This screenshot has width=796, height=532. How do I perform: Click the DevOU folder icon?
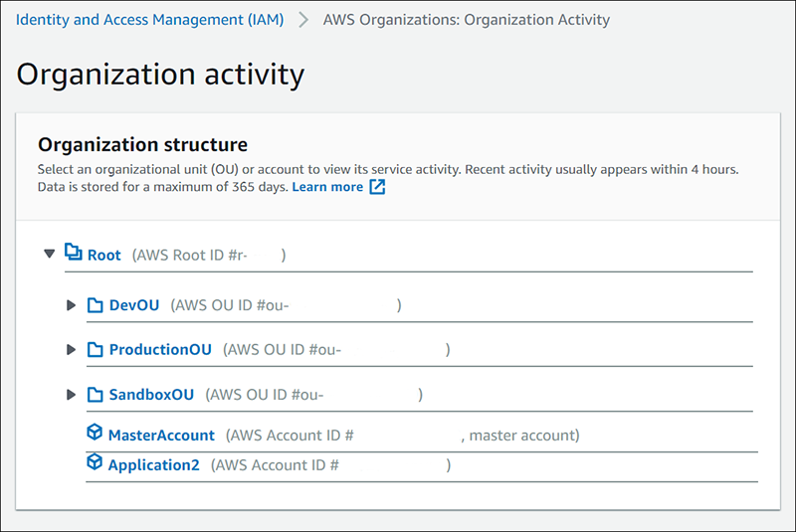pos(95,305)
